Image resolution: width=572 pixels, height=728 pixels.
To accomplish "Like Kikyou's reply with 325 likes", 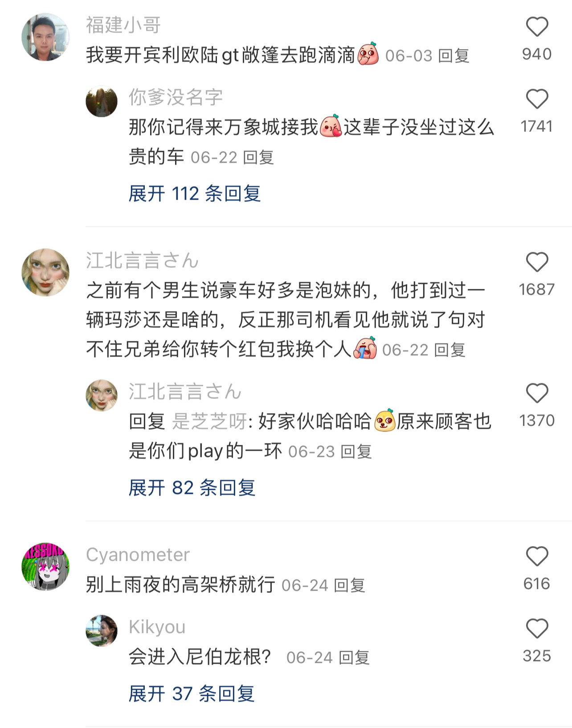I will [537, 629].
